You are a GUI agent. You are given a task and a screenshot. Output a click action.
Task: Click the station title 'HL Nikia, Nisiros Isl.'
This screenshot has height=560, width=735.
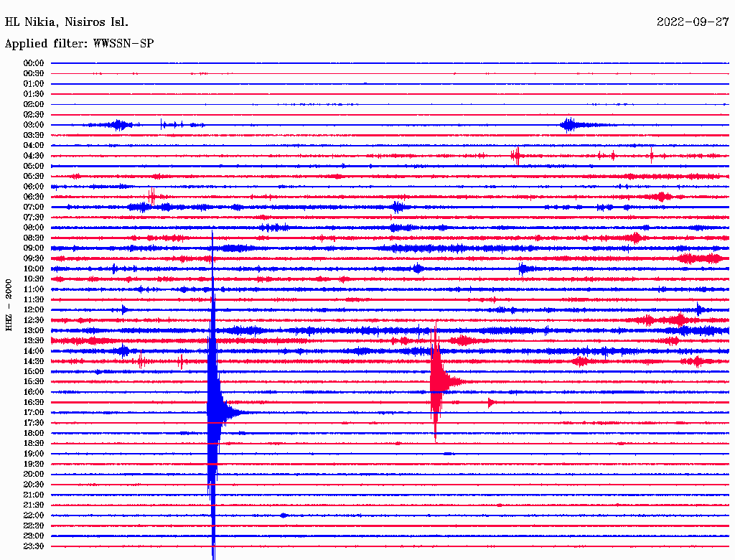[x=67, y=22]
